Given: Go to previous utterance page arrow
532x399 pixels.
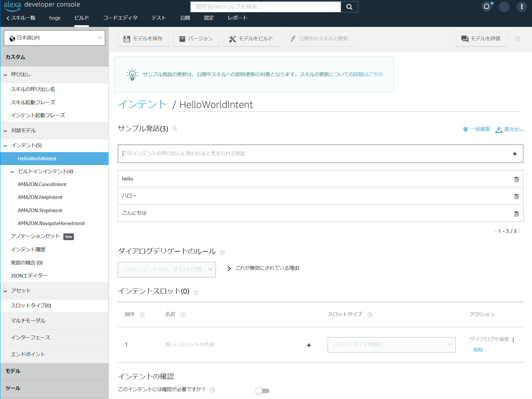Looking at the screenshot, I should [495, 231].
